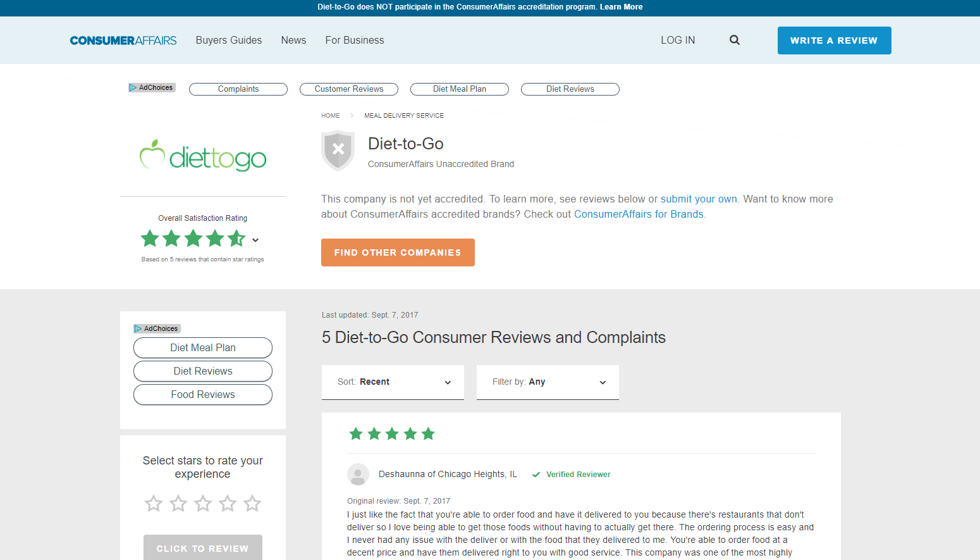Click FIND OTHER COMPANIES button

(398, 252)
